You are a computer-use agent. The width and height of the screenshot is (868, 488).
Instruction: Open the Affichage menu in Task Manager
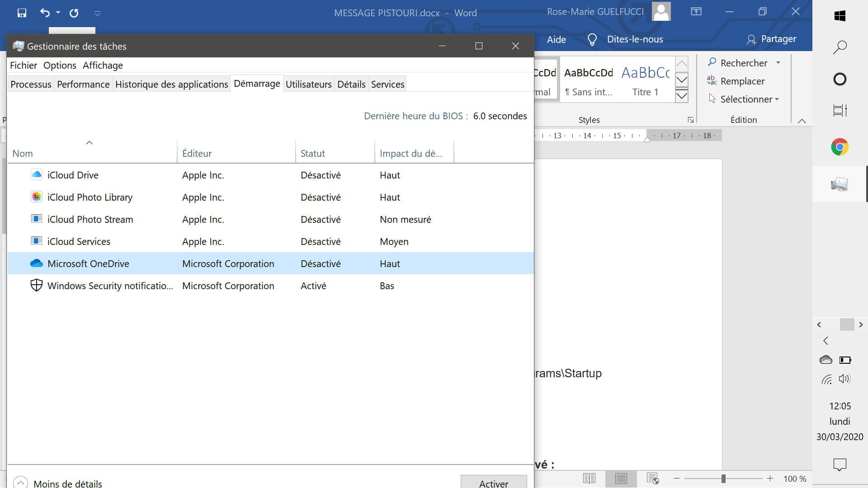pos(103,66)
